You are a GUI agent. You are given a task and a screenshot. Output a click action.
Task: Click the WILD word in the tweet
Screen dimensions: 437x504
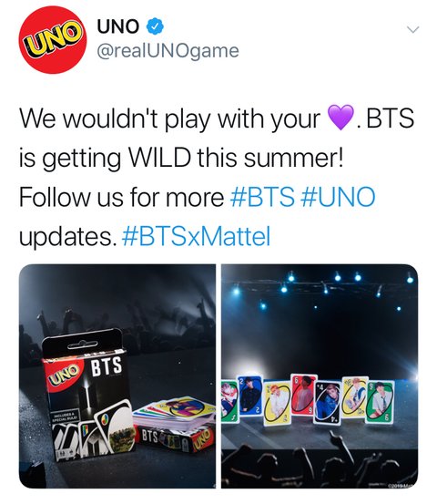click(x=159, y=158)
